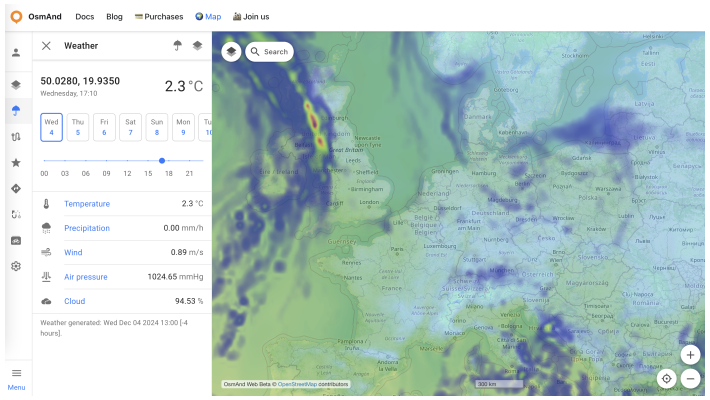Viewport: 710px width, 400px height.
Task: Zoom in on the map
Action: coord(690,355)
